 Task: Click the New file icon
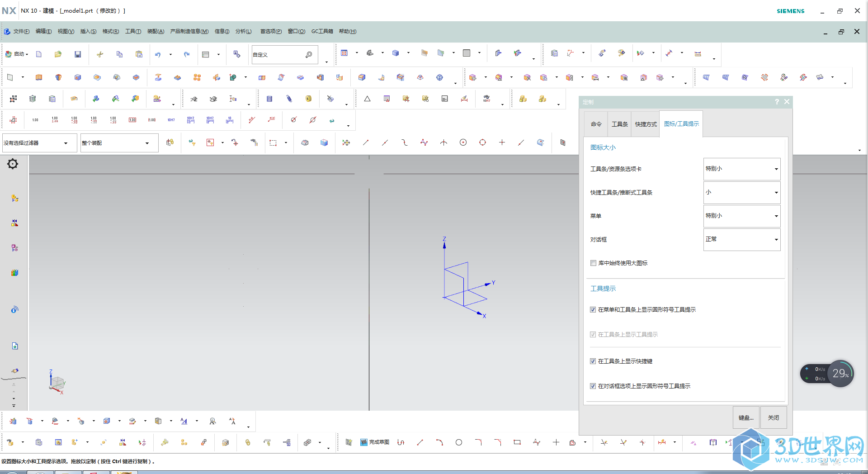point(39,54)
